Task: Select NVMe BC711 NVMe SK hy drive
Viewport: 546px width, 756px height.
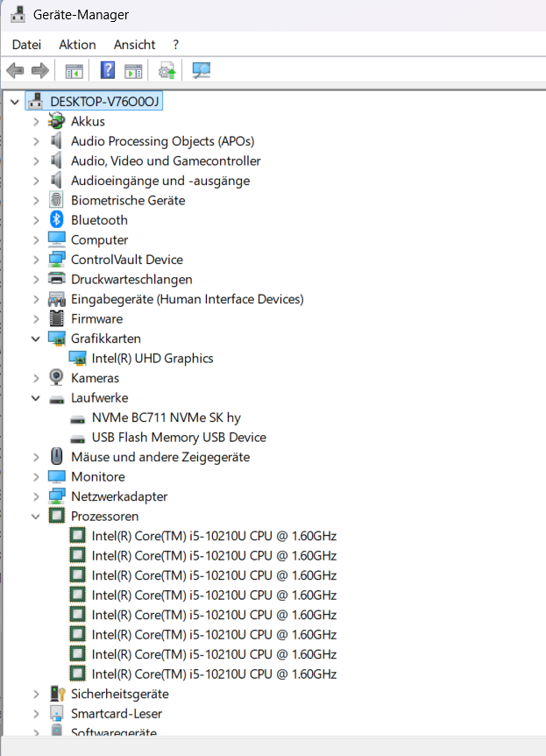Action: tap(167, 417)
